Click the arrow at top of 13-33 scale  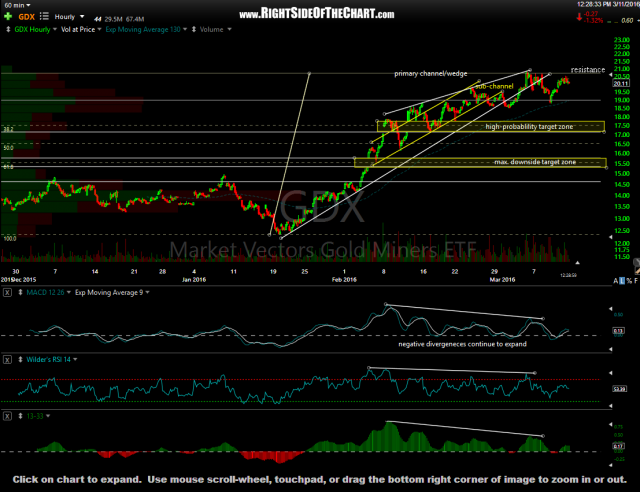tap(611, 424)
